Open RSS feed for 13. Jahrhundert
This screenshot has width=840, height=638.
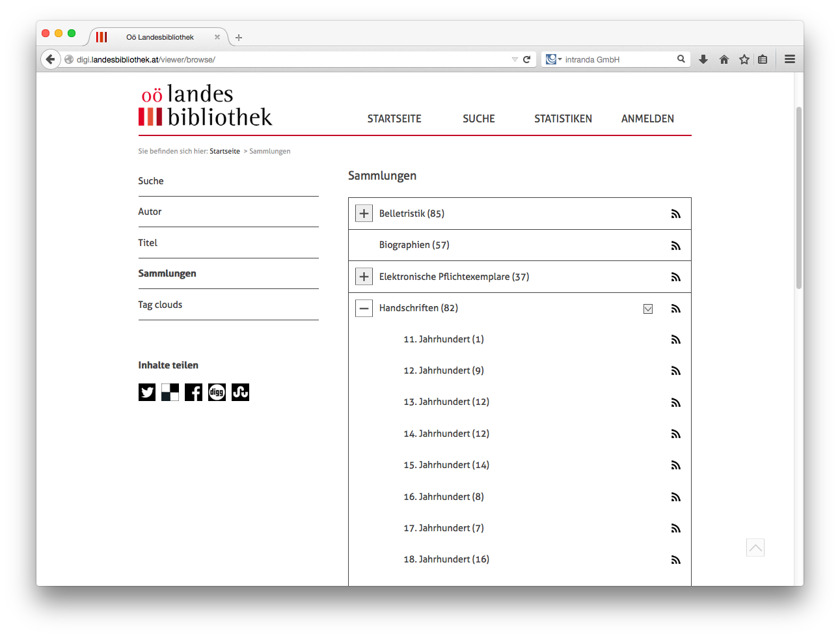pyautogui.click(x=676, y=403)
